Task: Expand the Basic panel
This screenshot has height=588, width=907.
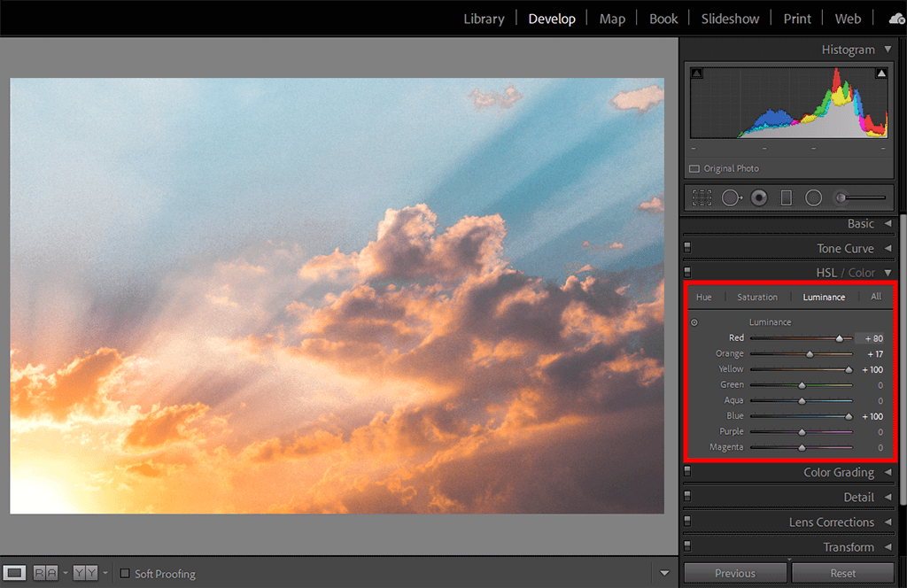Action: pyautogui.click(x=888, y=223)
